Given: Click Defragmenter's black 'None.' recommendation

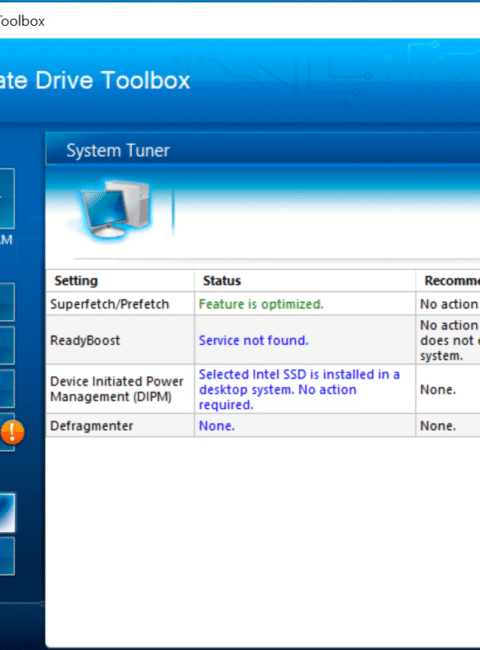Looking at the screenshot, I should [x=438, y=426].
